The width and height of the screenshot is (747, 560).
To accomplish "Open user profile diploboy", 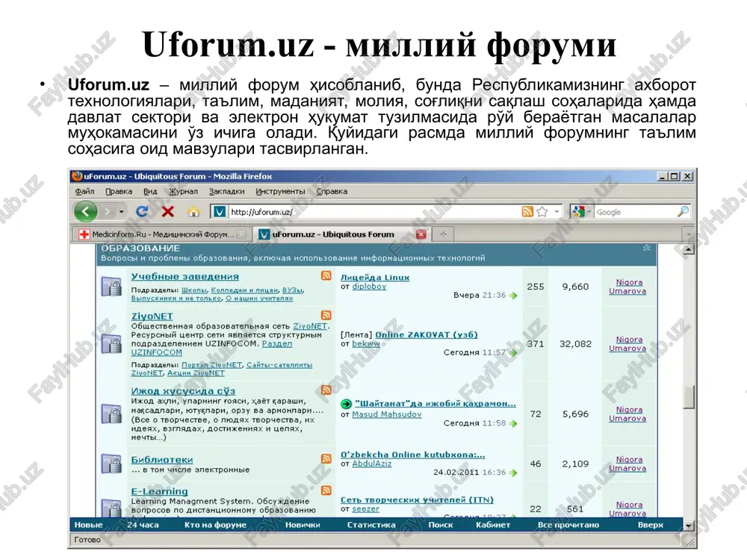I will pyautogui.click(x=369, y=287).
